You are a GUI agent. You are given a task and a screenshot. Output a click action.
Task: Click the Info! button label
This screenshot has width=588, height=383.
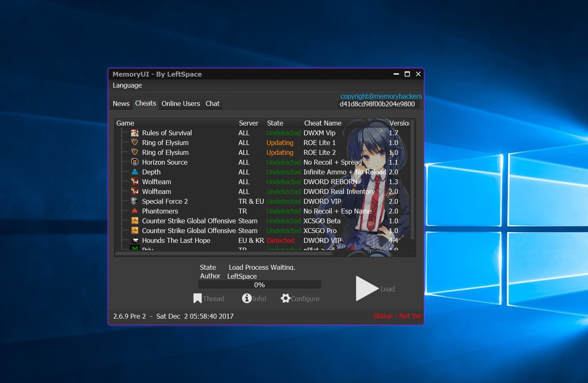[x=259, y=299]
